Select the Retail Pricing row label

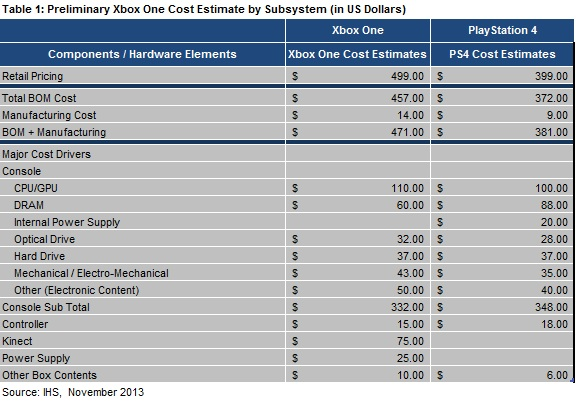33,76
